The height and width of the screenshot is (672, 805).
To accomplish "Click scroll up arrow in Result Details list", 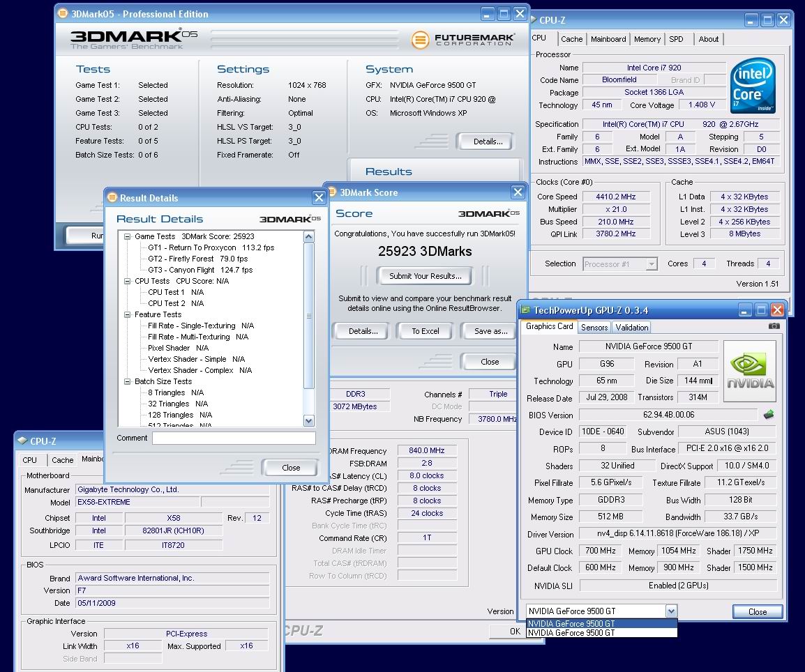I will pyautogui.click(x=308, y=236).
